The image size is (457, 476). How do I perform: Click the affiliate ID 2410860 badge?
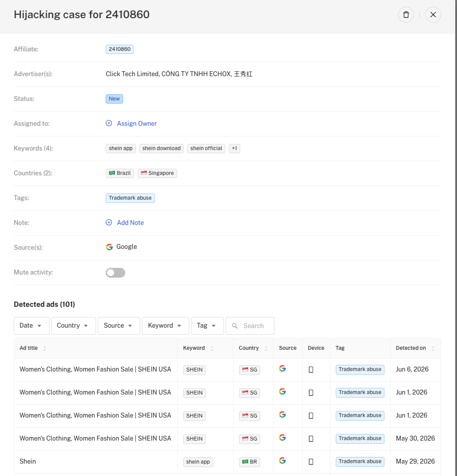pos(119,49)
